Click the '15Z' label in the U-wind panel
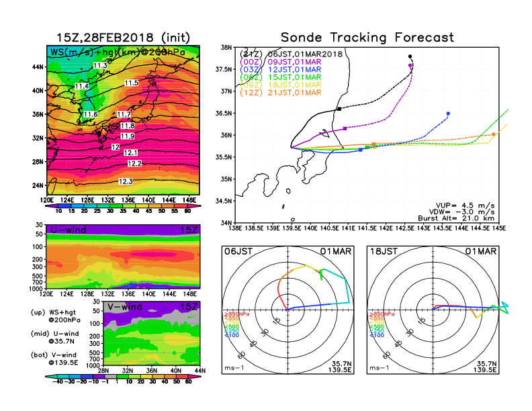Viewport: 532px width, 411px height. point(189,230)
